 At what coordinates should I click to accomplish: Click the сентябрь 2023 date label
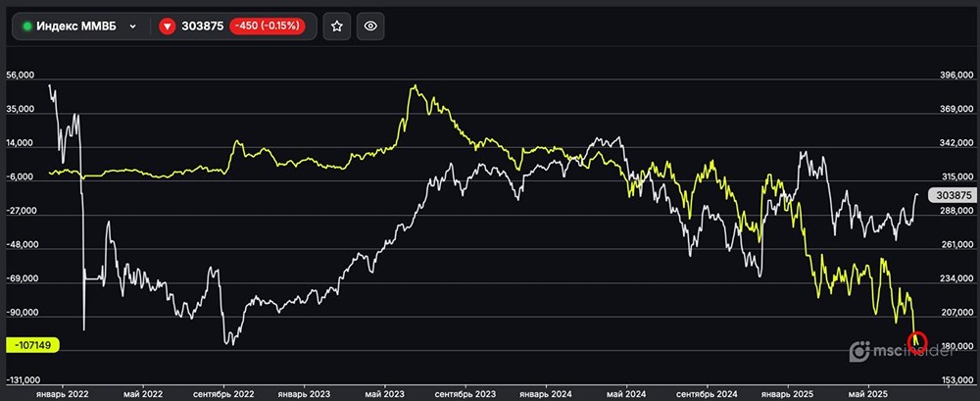tap(465, 395)
